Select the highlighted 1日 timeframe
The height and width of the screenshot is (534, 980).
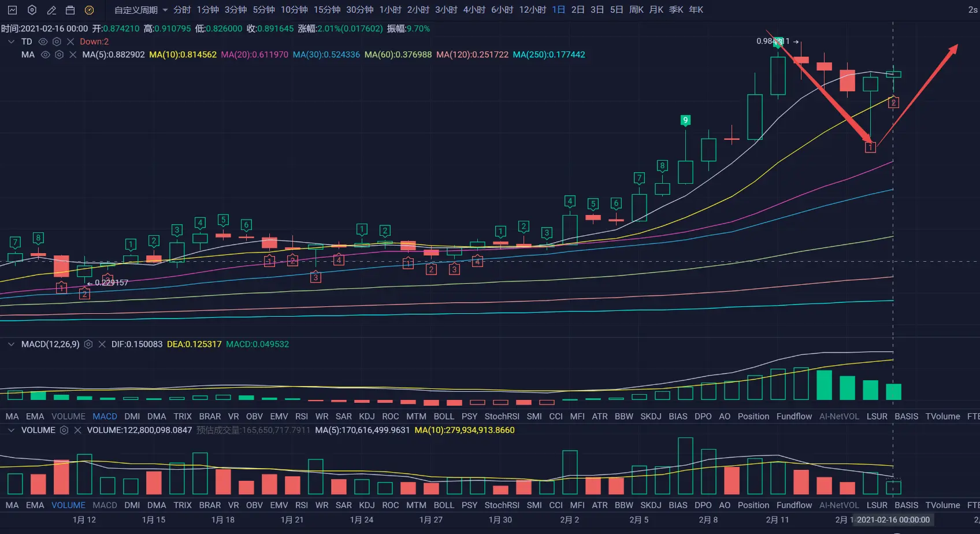[559, 10]
